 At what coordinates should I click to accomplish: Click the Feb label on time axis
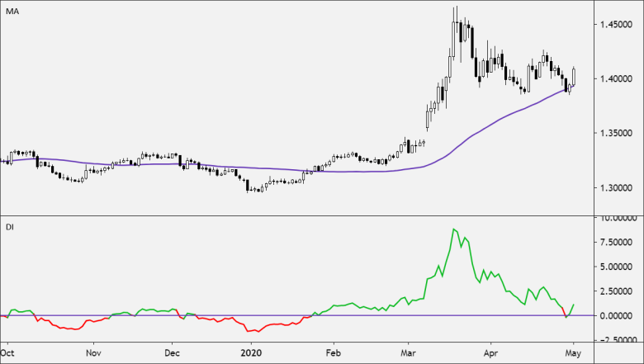pyautogui.click(x=333, y=353)
